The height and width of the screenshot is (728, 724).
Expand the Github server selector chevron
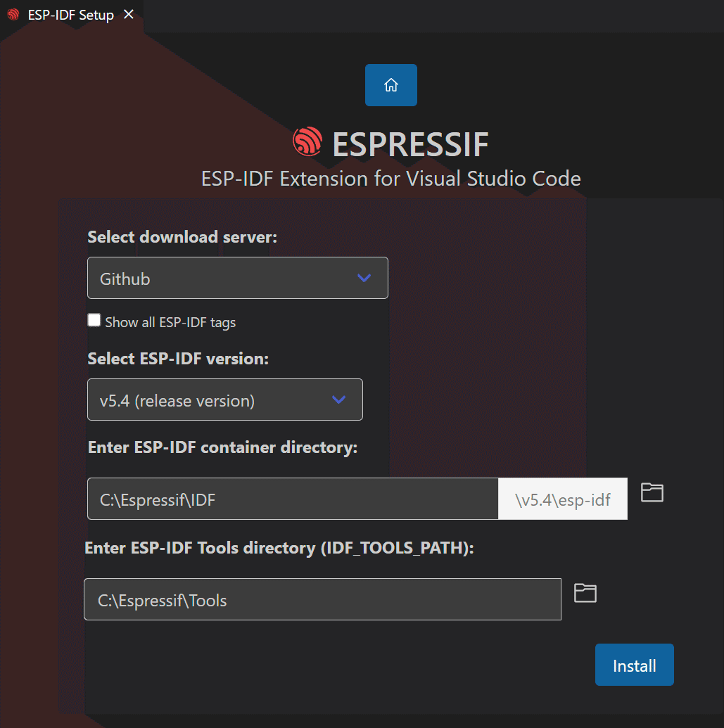[364, 278]
